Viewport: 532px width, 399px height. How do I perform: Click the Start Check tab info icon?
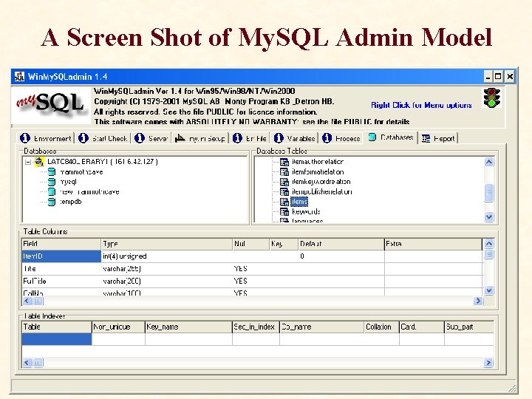(83, 138)
